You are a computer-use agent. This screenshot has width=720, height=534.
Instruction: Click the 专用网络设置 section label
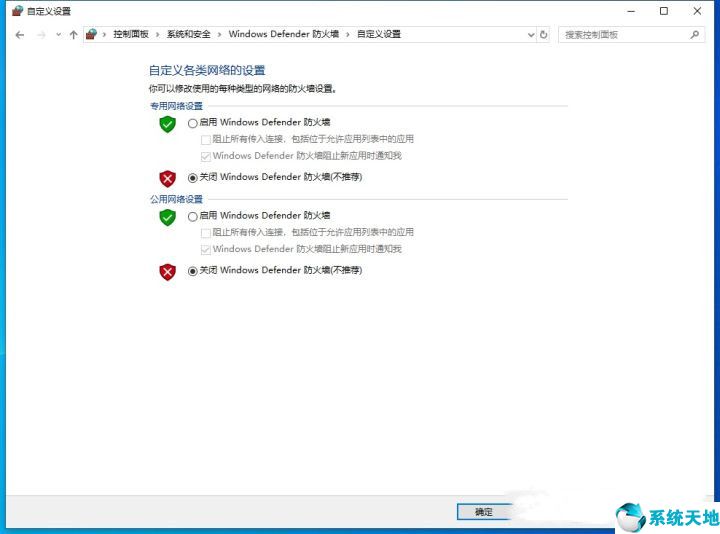(176, 106)
